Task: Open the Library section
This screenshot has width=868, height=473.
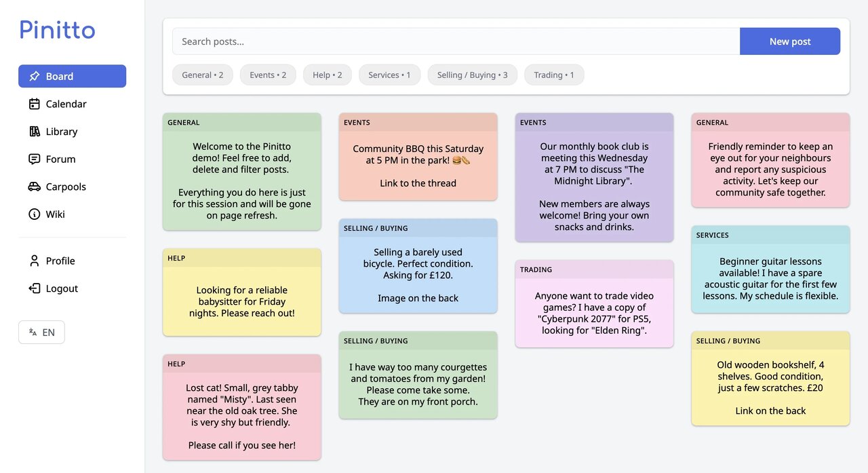Action: click(62, 131)
